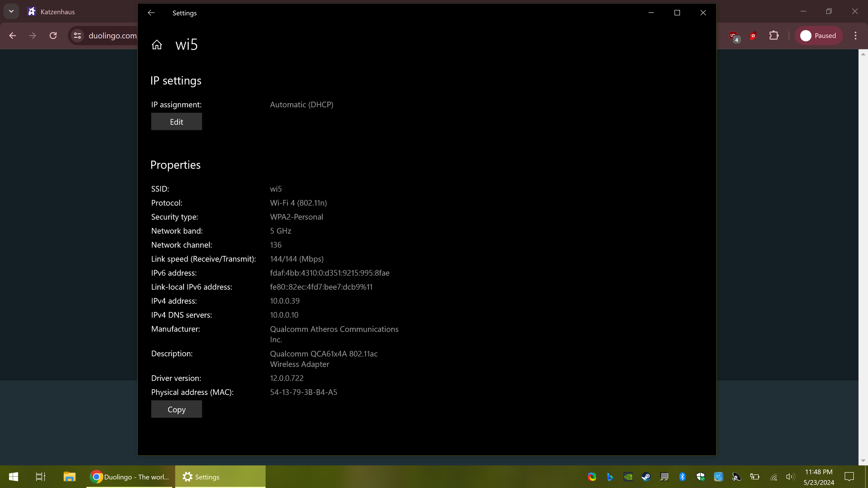
Task: Open the Paused profile button
Action: click(818, 36)
